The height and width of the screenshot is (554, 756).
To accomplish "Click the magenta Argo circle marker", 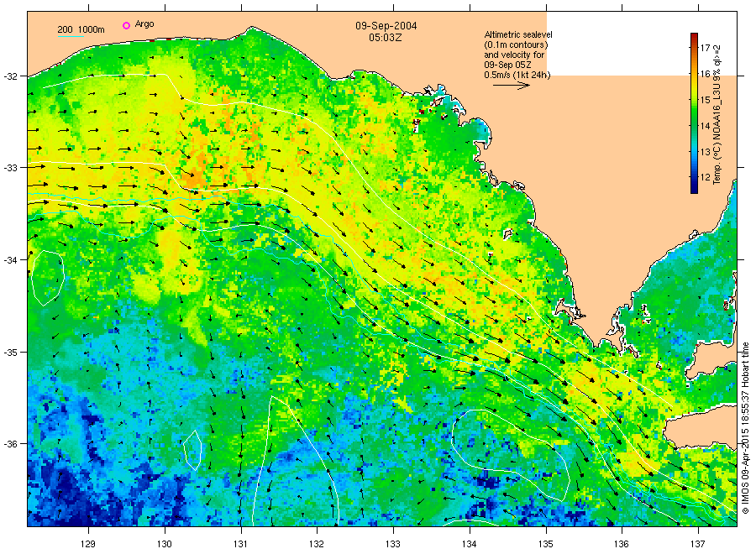I will coord(126,25).
